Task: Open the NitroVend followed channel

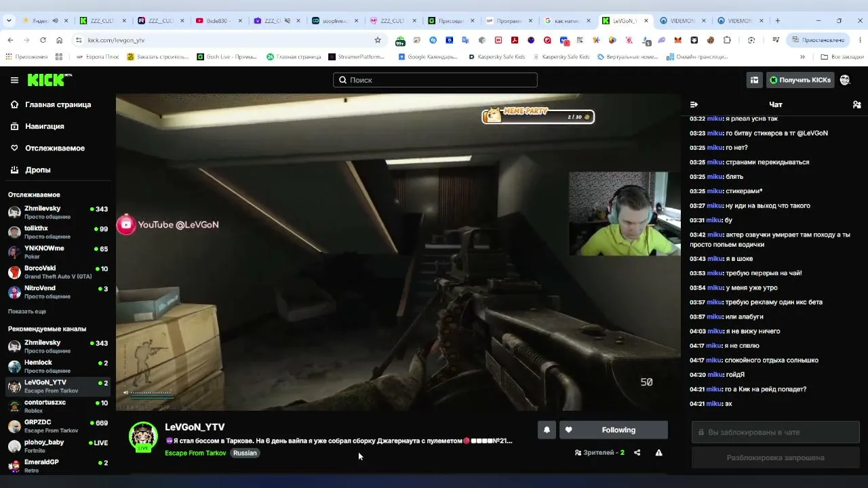Action: (58, 291)
